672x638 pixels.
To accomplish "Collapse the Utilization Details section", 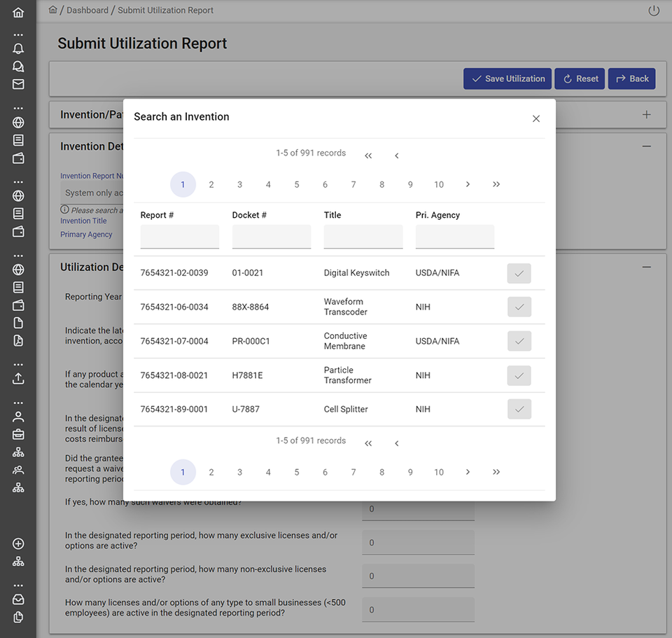I will pyautogui.click(x=647, y=267).
